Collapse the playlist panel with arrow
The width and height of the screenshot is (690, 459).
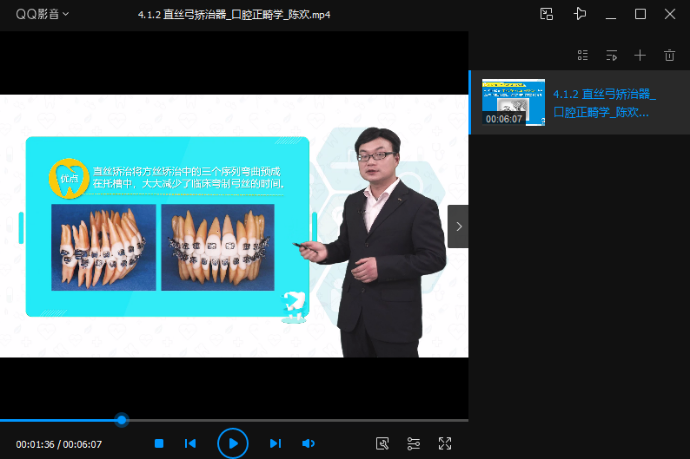click(458, 227)
